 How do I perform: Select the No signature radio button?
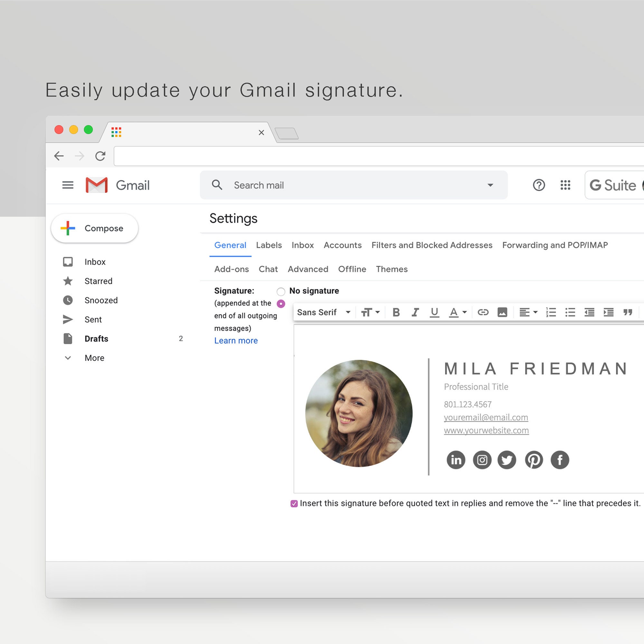pos(281,290)
